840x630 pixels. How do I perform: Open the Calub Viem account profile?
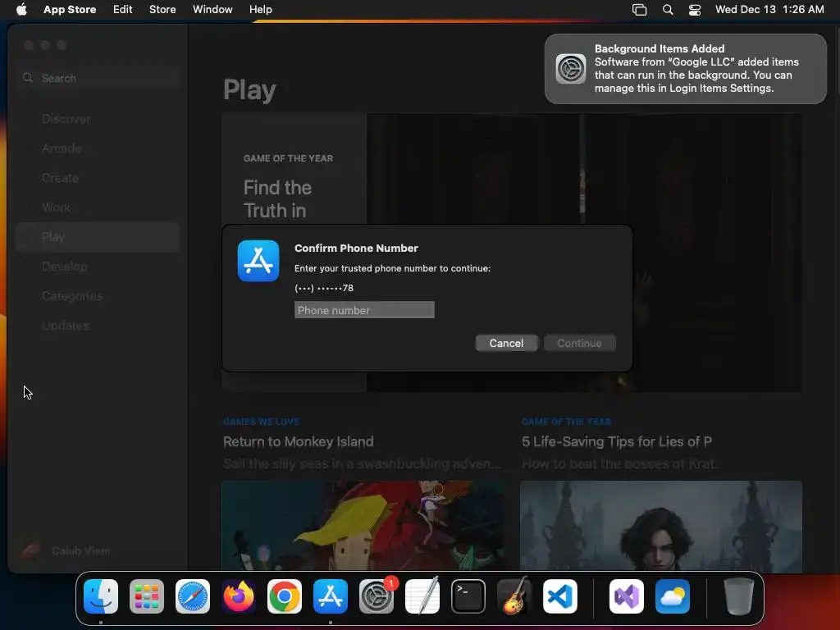[66, 550]
